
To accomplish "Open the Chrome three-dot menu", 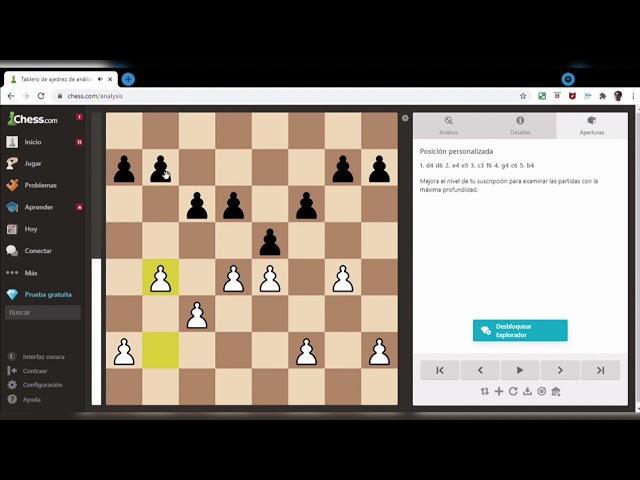I will pos(633,96).
